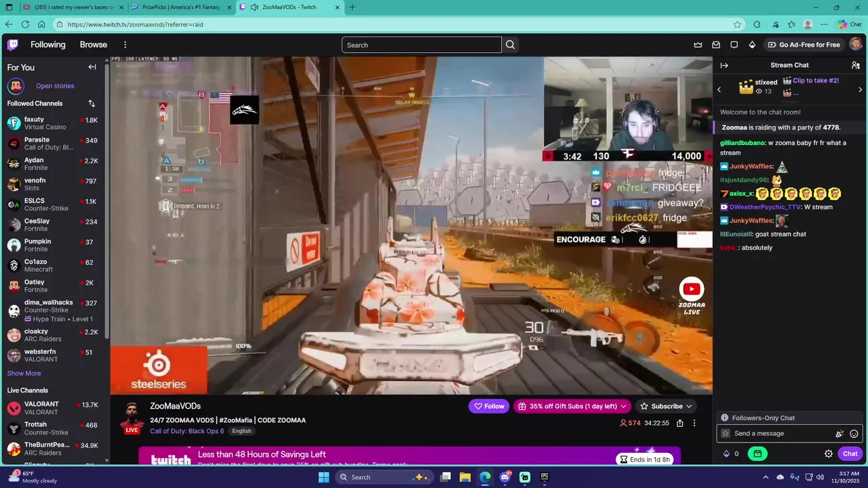The width and height of the screenshot is (868, 488).
Task: Open Discord from the taskbar
Action: pos(505,477)
